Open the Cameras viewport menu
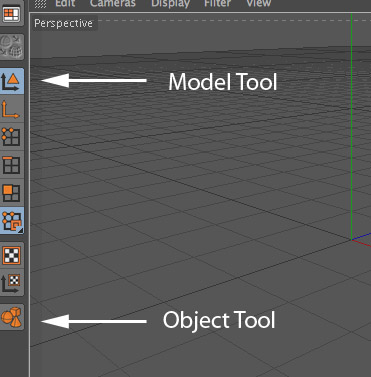The width and height of the screenshot is (371, 377). tap(113, 3)
